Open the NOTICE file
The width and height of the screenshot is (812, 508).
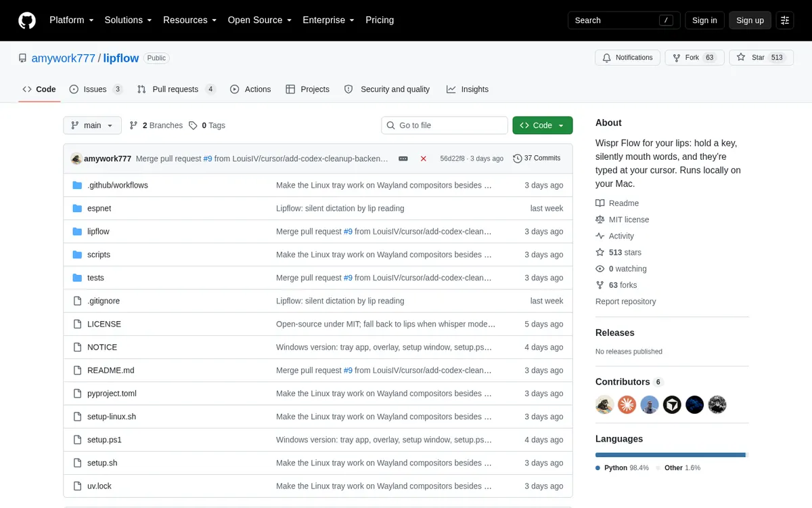(102, 347)
